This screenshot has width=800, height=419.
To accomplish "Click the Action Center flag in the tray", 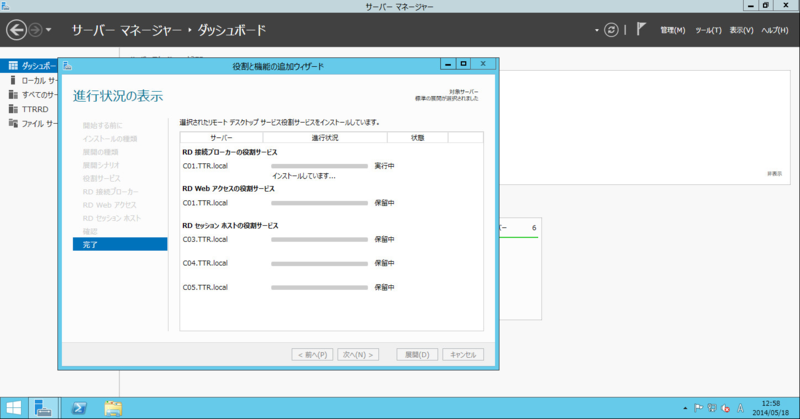I will pyautogui.click(x=698, y=408).
